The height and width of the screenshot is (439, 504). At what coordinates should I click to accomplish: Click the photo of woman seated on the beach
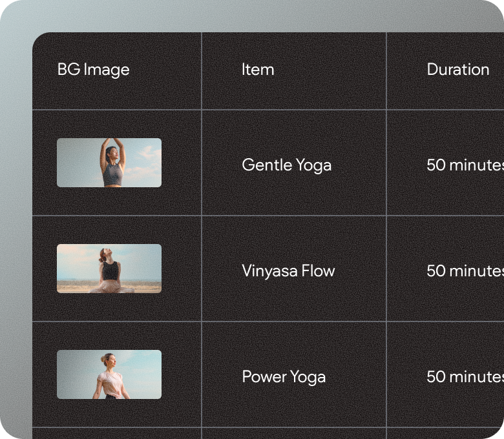pyautogui.click(x=110, y=270)
